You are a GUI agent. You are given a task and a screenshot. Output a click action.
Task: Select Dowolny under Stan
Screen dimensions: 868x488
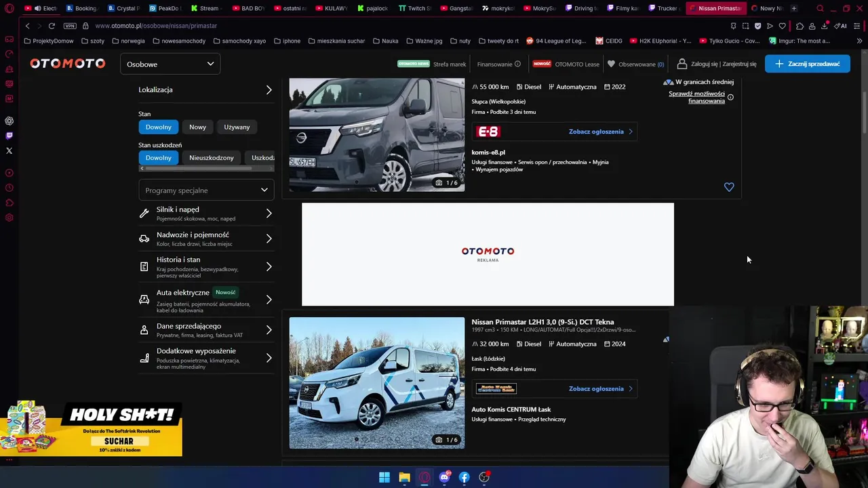tap(159, 127)
